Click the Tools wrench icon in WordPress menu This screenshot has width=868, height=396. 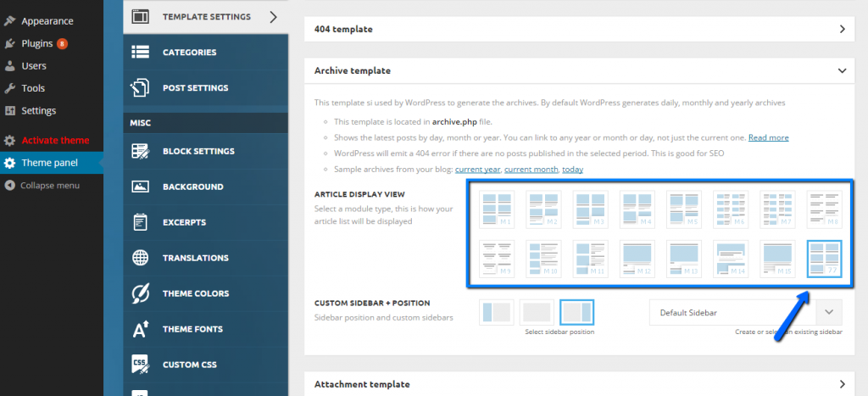point(9,88)
